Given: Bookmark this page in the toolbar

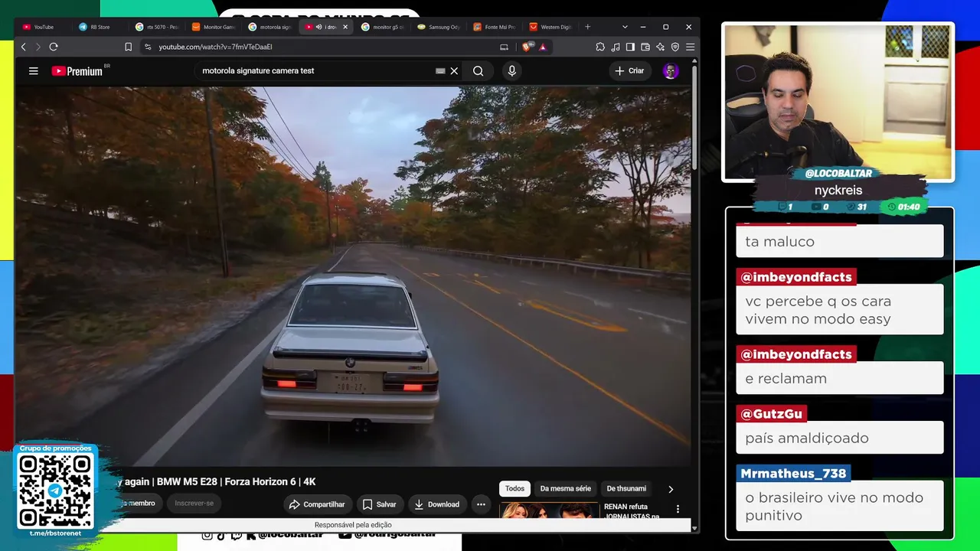Looking at the screenshot, I should [128, 47].
